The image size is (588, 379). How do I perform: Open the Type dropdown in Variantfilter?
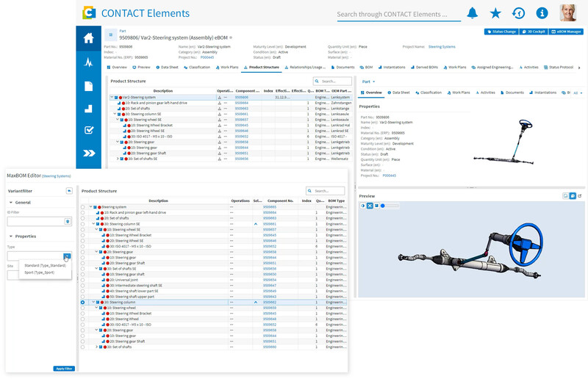point(67,256)
